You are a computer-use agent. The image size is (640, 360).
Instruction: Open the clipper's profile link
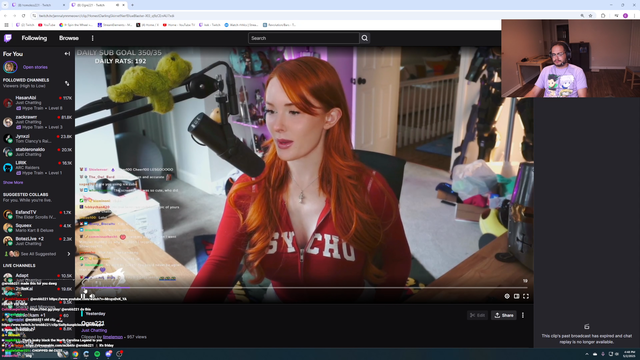[113, 337]
